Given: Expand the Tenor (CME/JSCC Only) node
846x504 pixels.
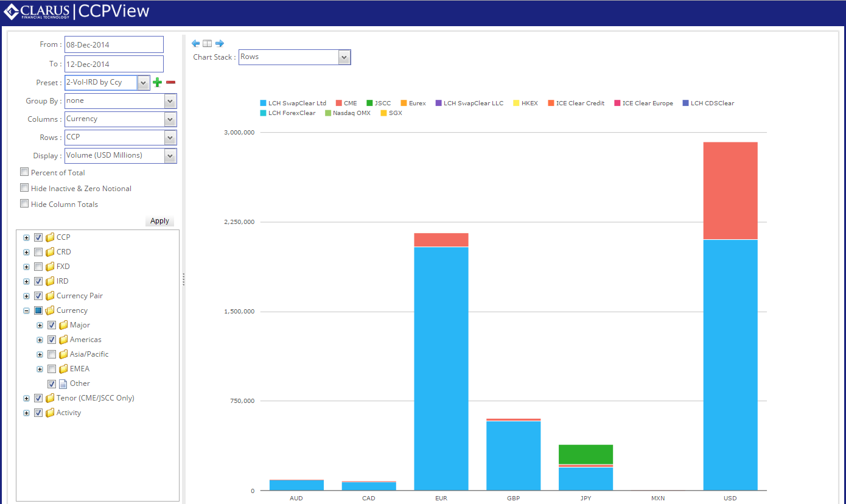Looking at the screenshot, I should (26, 398).
